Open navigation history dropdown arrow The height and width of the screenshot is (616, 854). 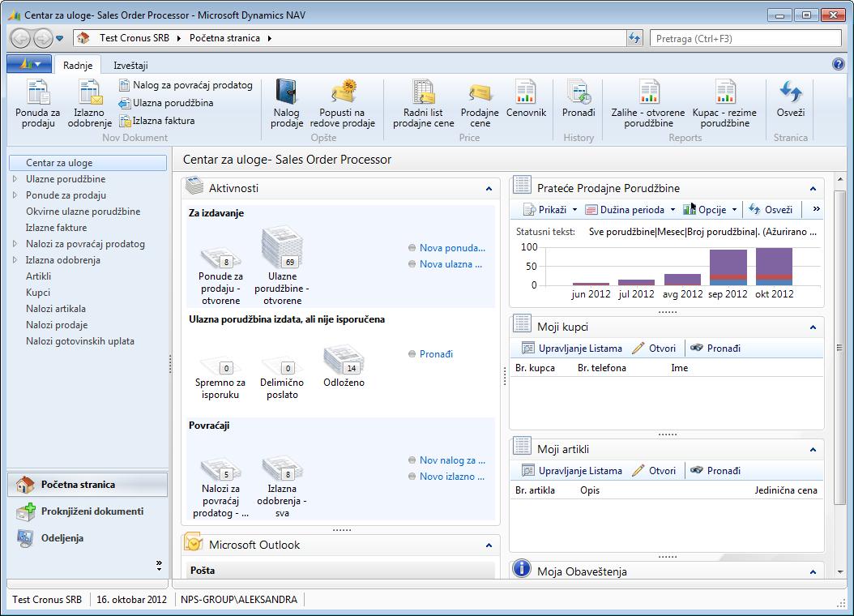pos(59,38)
